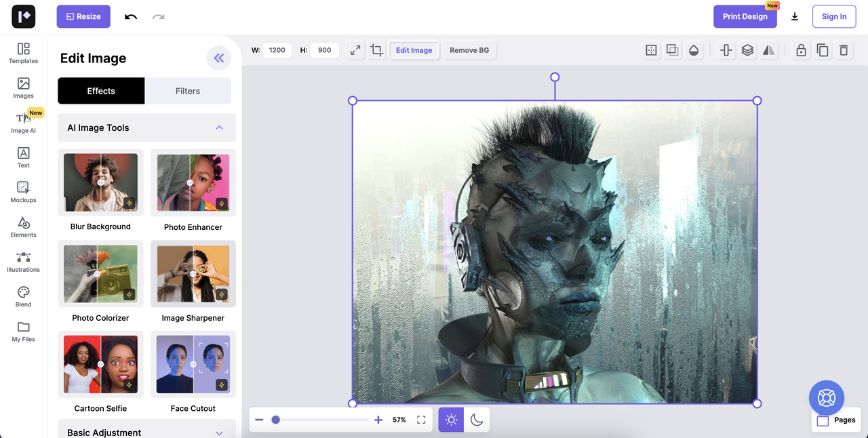
Task: Expand the Basic Adjustment section
Action: [219, 433]
